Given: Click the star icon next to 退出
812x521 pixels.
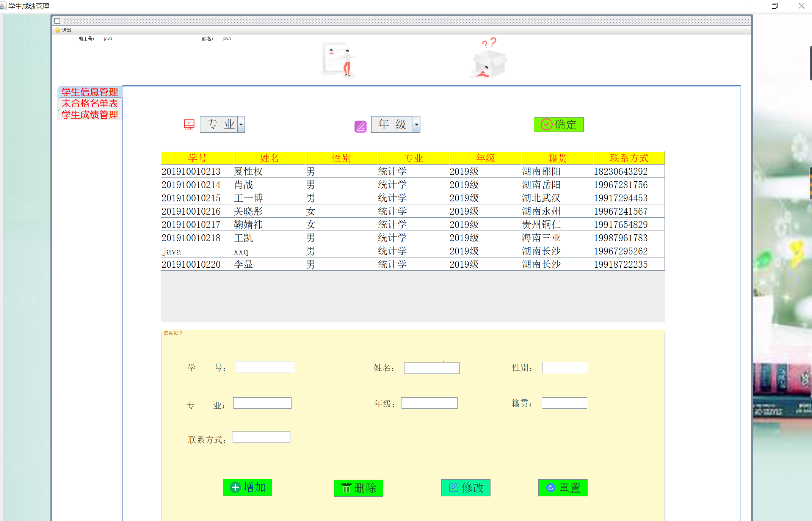Looking at the screenshot, I should [58, 30].
